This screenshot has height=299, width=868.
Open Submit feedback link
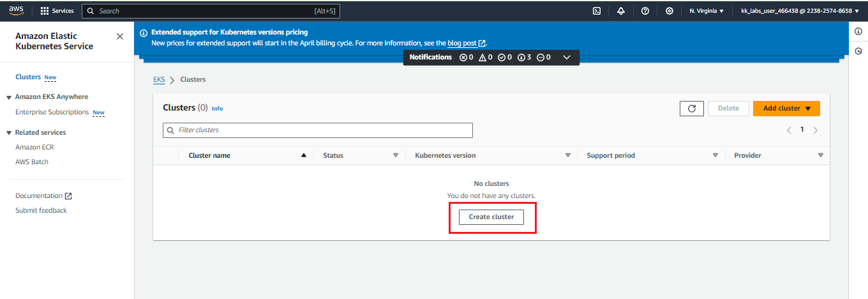pos(41,210)
